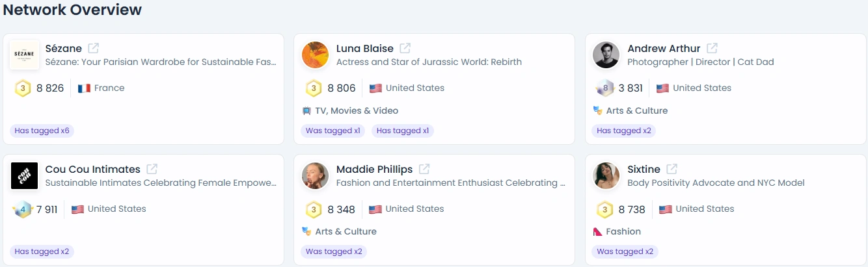Open Maddie Phillips external link icon

click(x=424, y=169)
